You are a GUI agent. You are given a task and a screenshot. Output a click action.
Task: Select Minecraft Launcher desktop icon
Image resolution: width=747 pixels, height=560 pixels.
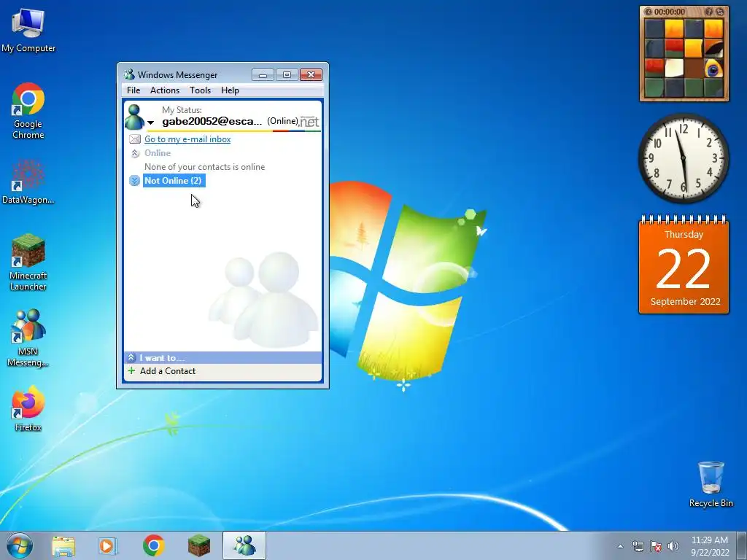28,262
